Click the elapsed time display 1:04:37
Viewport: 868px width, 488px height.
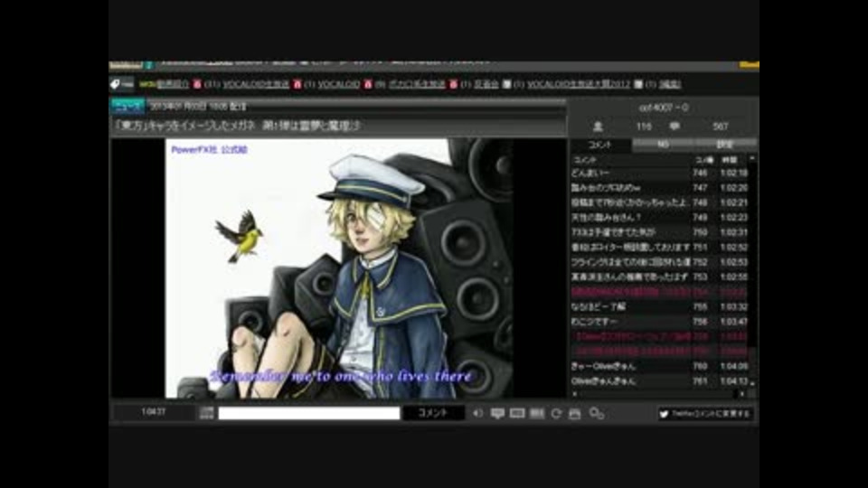154,412
